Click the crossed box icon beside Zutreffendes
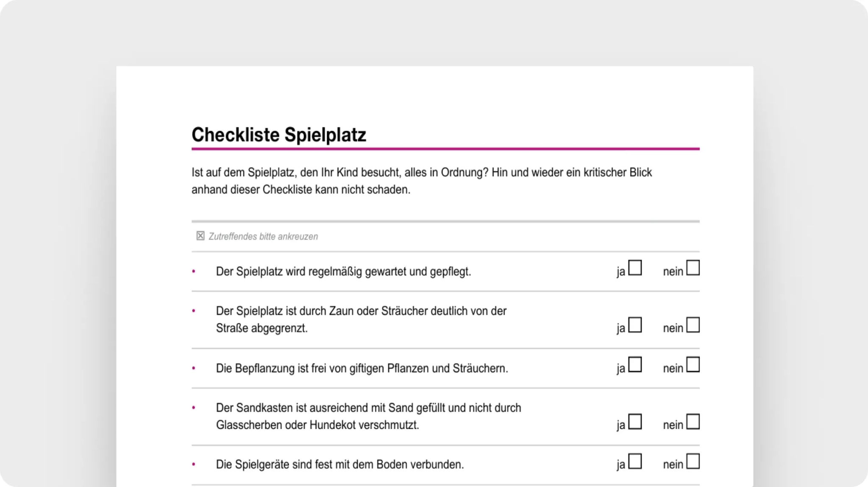Image resolution: width=868 pixels, height=487 pixels. (x=200, y=236)
